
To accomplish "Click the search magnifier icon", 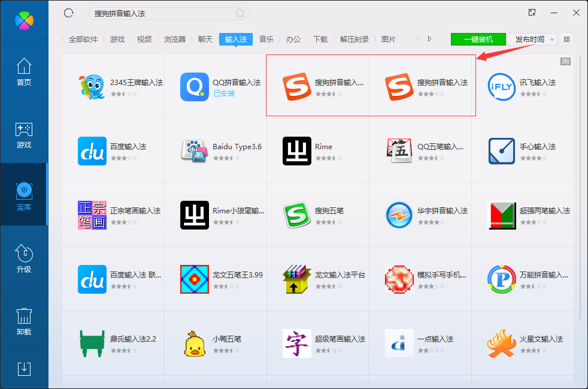I will (240, 14).
